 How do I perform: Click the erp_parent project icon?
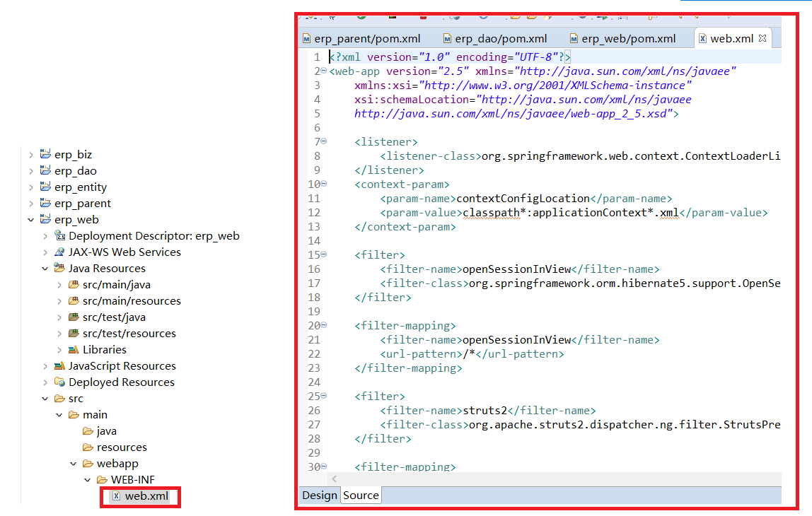point(45,203)
